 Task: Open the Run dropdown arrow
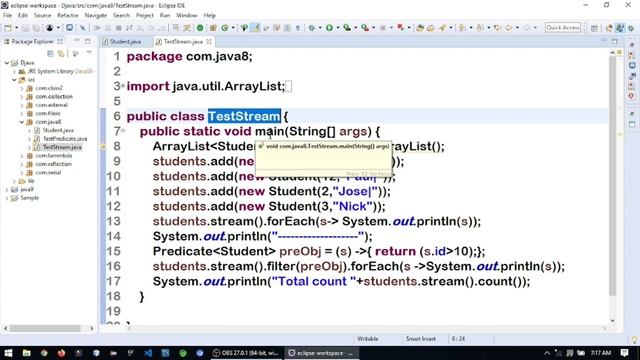pos(338,28)
